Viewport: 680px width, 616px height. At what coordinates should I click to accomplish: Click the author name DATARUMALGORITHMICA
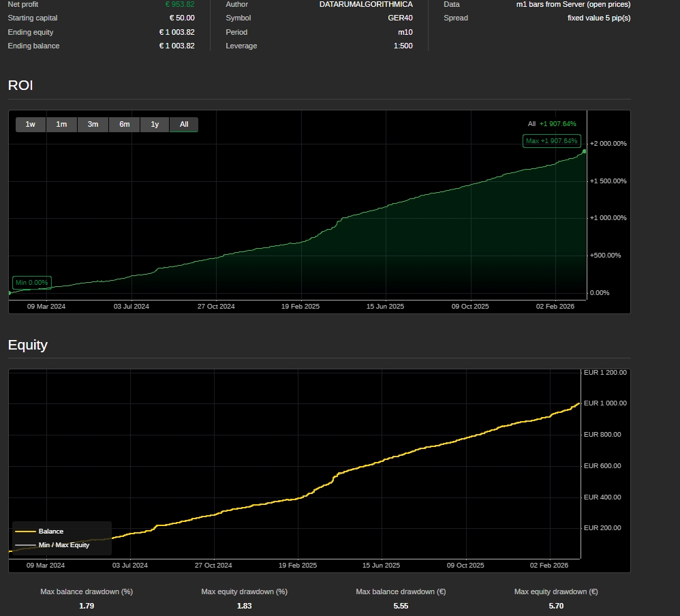point(365,4)
